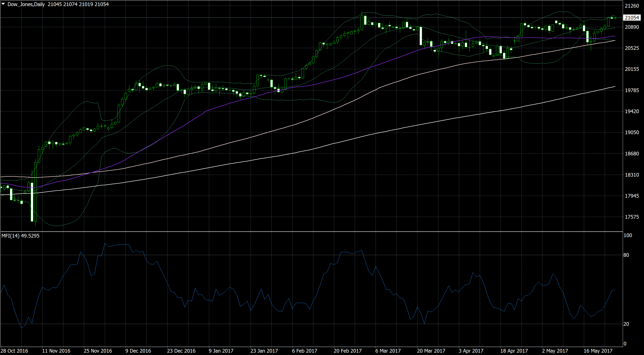644x355 pixels.
Task: Click the 6 Feb 2017 date label
Action: coord(304,351)
